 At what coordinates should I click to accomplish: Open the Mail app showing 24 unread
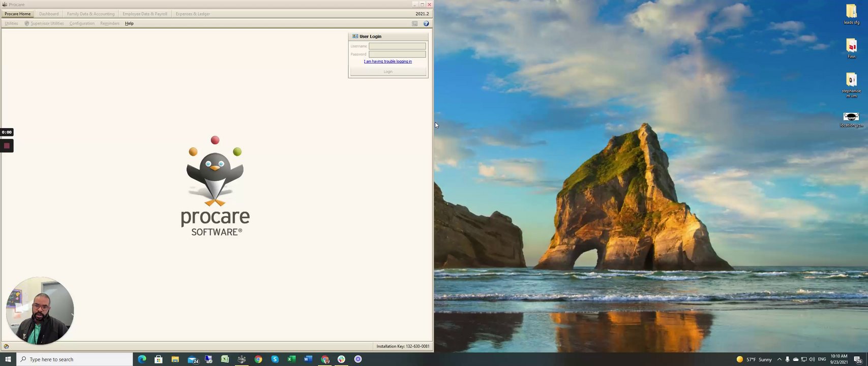point(193,359)
